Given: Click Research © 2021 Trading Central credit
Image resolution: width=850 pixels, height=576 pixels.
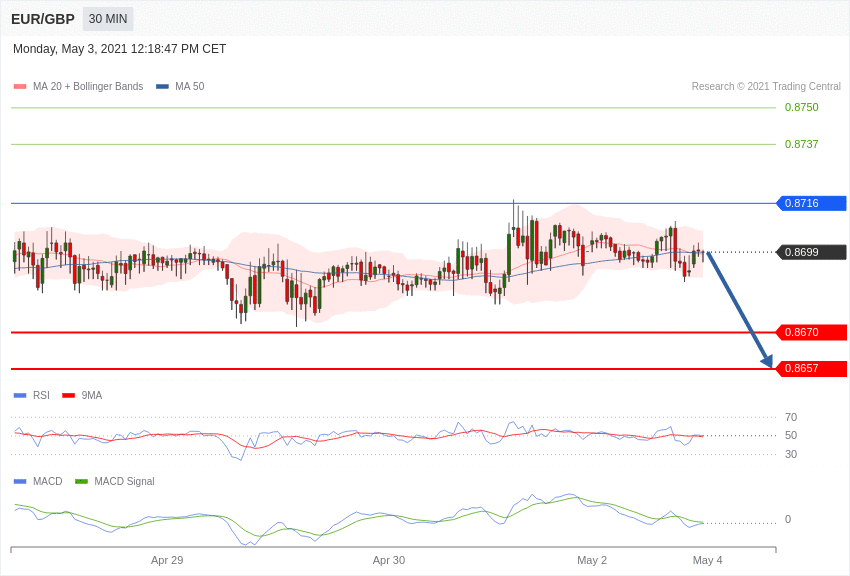Looking at the screenshot, I should click(x=766, y=86).
